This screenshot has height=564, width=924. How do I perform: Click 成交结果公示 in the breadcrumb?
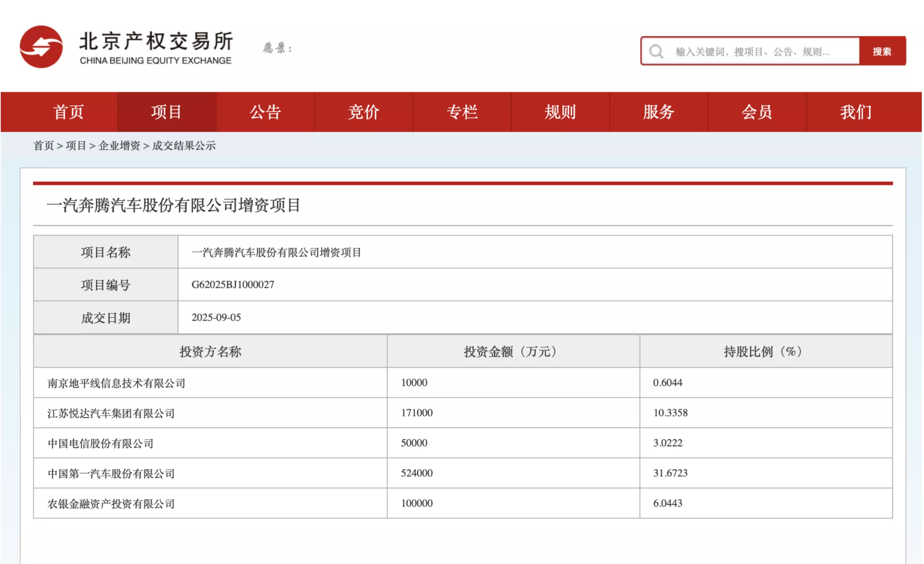point(184,146)
